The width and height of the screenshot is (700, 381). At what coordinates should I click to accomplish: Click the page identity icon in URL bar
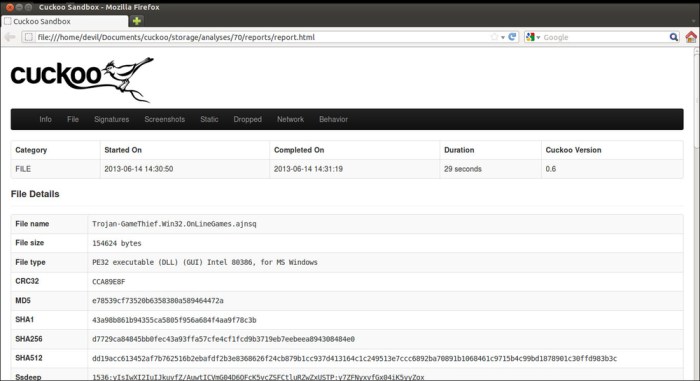coord(29,37)
